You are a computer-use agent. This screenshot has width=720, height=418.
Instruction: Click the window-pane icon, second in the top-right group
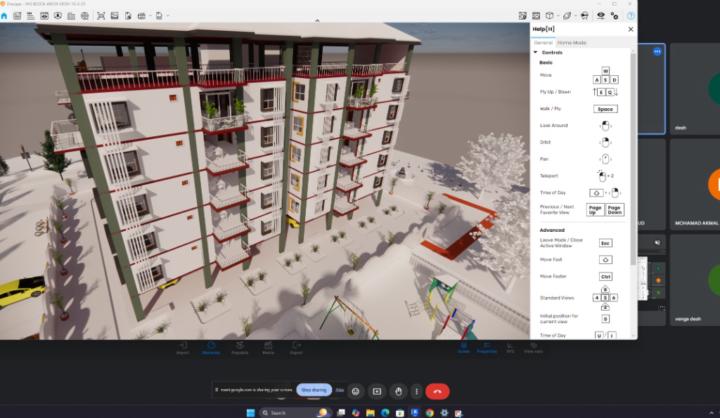pyautogui.click(x=536, y=16)
